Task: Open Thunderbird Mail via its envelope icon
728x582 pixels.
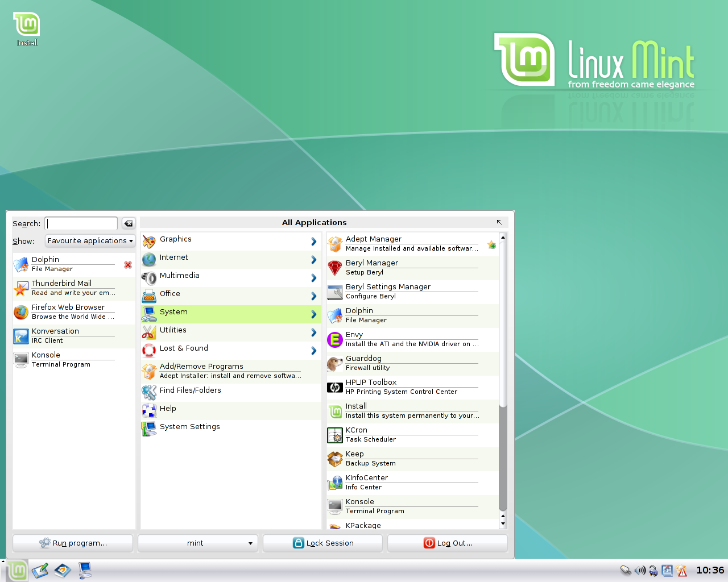Action: 21,288
